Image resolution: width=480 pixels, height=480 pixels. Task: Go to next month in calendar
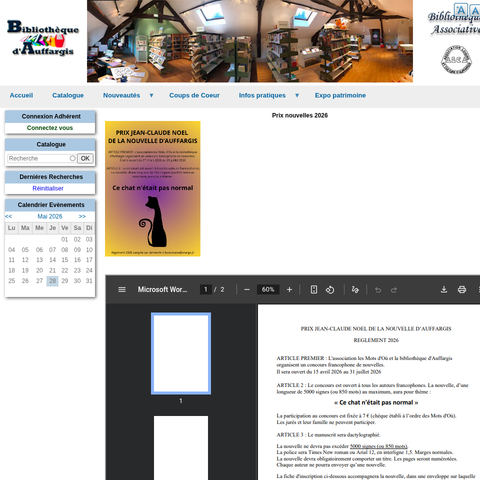pos(82,216)
